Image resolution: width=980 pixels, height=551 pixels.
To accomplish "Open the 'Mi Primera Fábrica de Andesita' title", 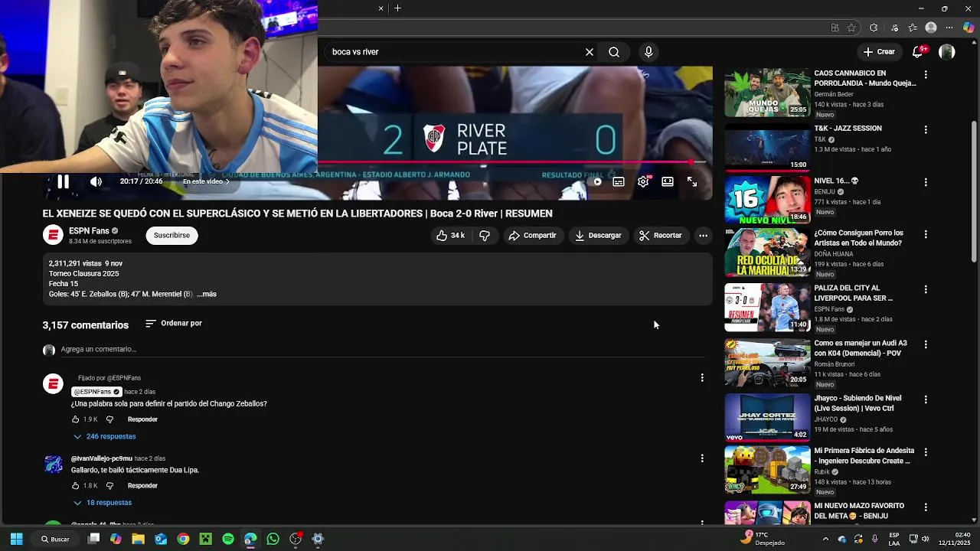I will [864, 456].
